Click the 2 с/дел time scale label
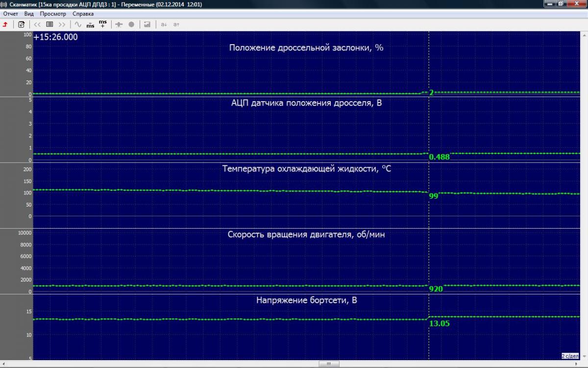This screenshot has width=588, height=368. 570,356
